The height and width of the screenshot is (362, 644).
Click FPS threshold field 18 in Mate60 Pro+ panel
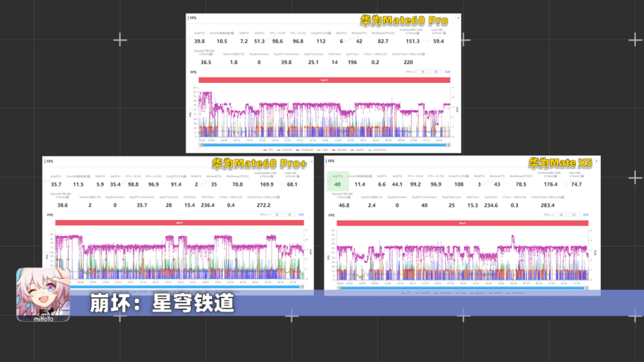pyautogui.click(x=277, y=215)
